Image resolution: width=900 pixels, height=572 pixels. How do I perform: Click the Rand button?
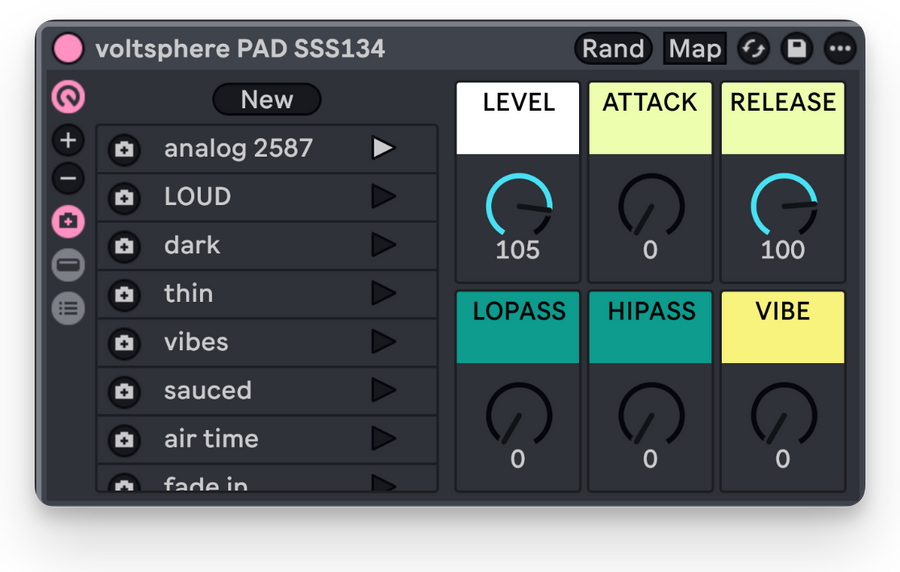(613, 48)
